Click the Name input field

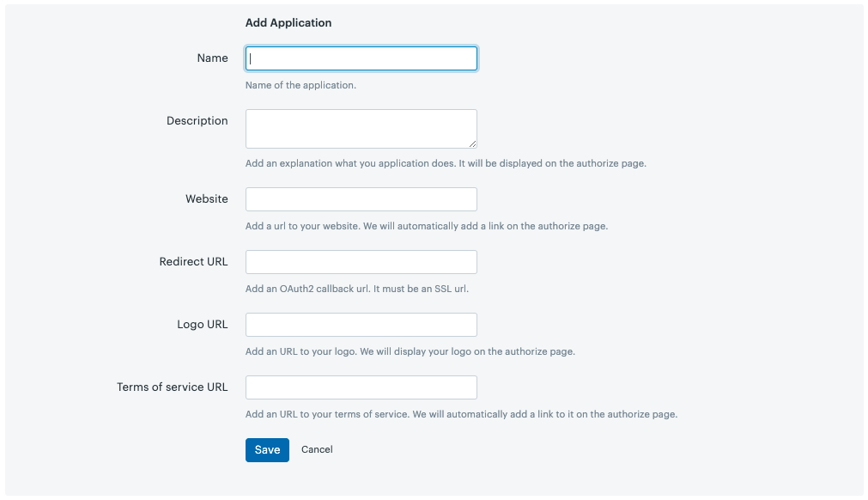361,58
